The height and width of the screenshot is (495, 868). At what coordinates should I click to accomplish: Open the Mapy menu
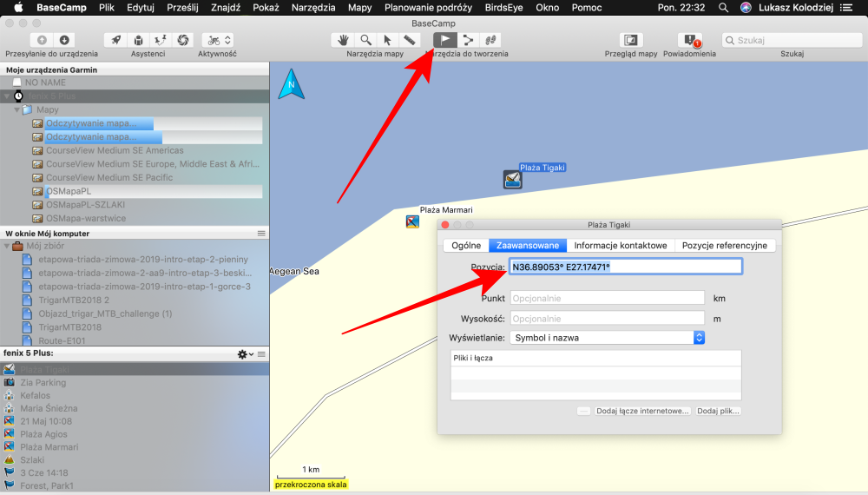point(360,7)
